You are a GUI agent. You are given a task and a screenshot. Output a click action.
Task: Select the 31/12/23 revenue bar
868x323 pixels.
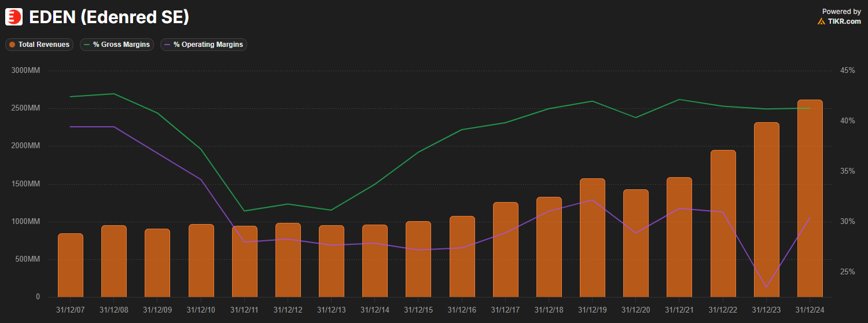[767, 210]
